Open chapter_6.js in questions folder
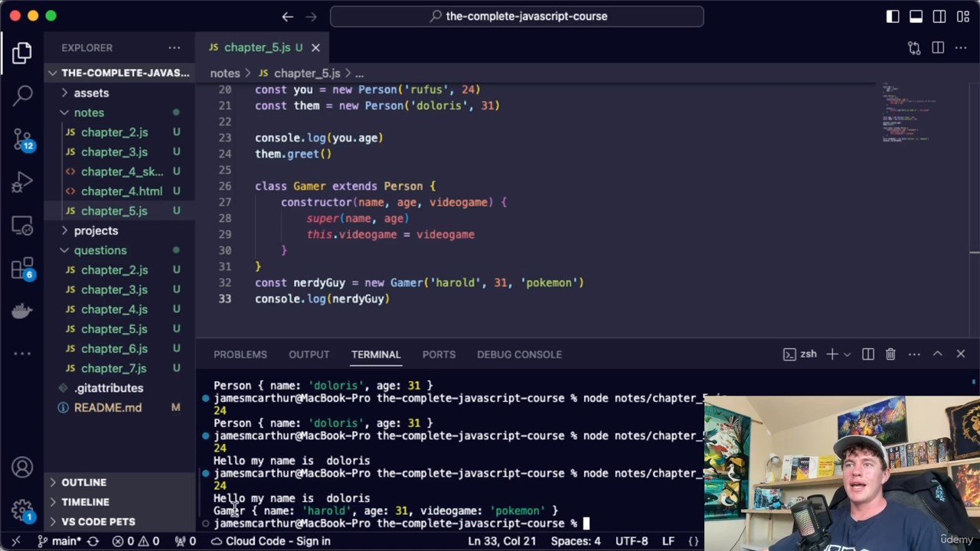 click(x=119, y=348)
